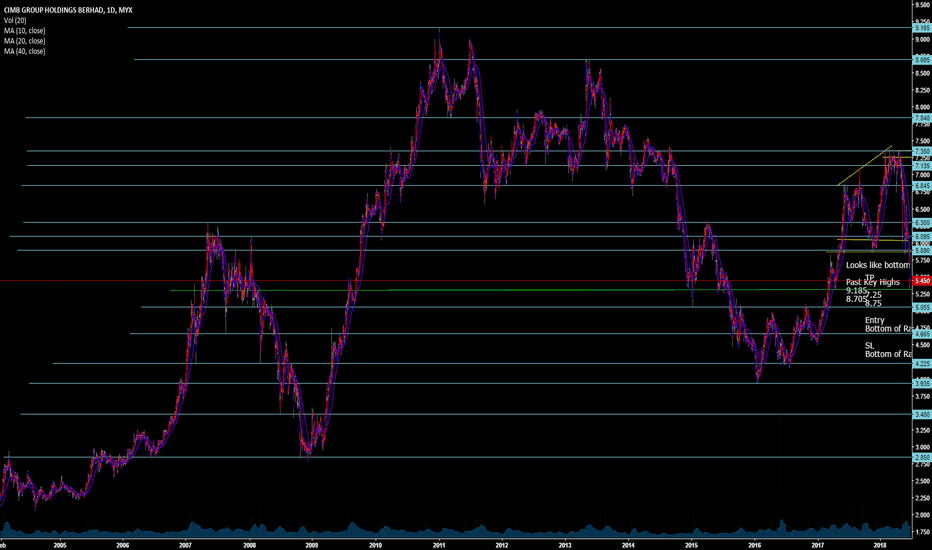Image resolution: width=932 pixels, height=550 pixels.
Task: Click the 7.350 horizontal line price label
Action: click(x=922, y=152)
